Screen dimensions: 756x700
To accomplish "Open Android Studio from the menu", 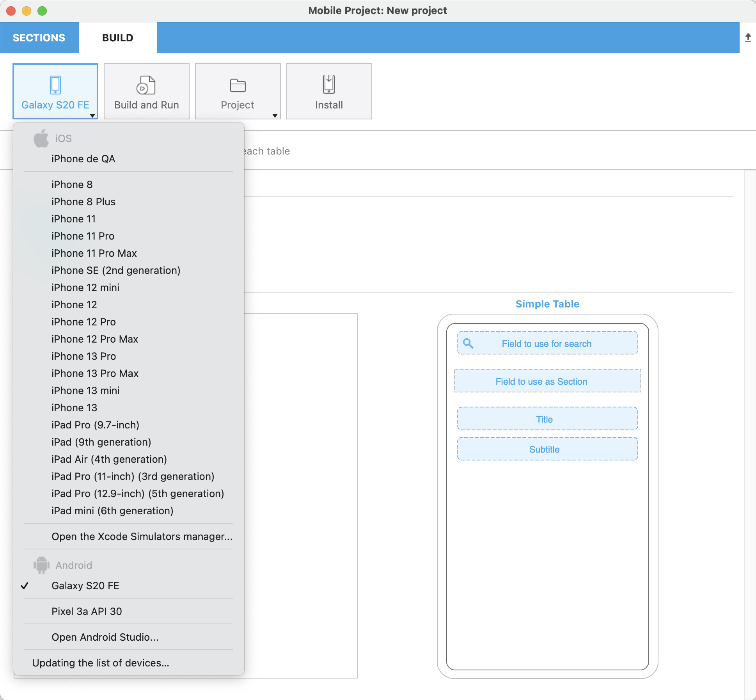I will point(129,637).
